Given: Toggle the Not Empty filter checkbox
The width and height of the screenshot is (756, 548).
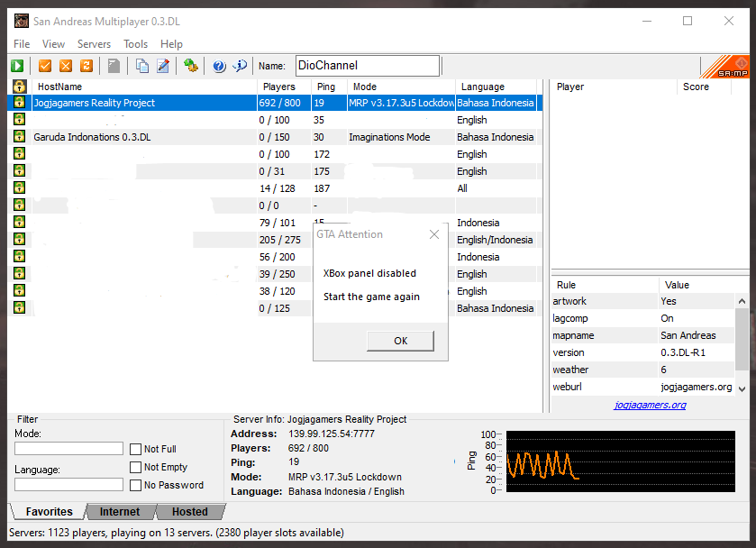Looking at the screenshot, I should click(135, 467).
